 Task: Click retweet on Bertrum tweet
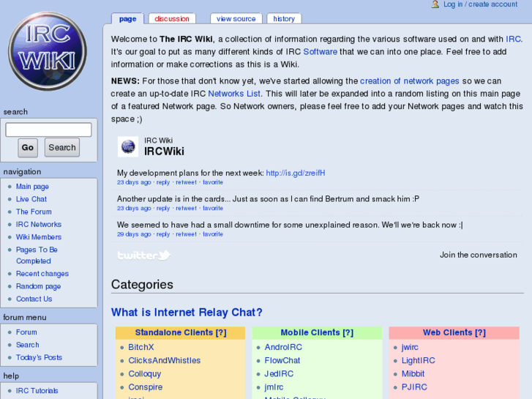pyautogui.click(x=186, y=208)
